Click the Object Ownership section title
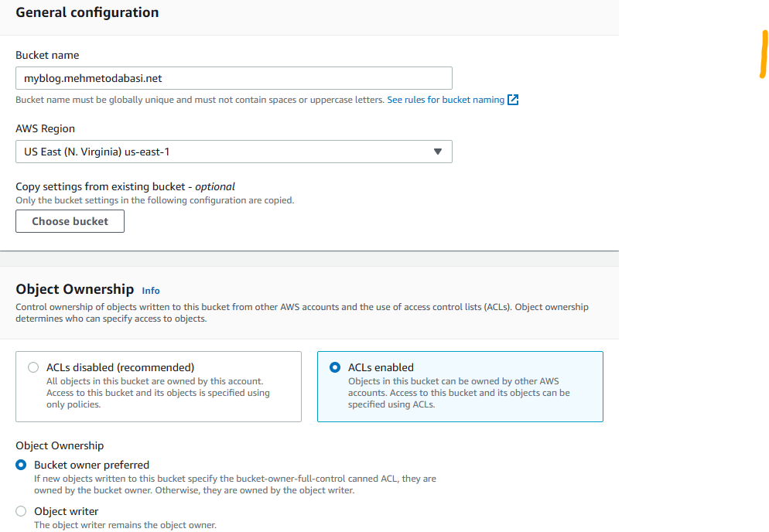This screenshot has height=532, width=769. click(75, 289)
